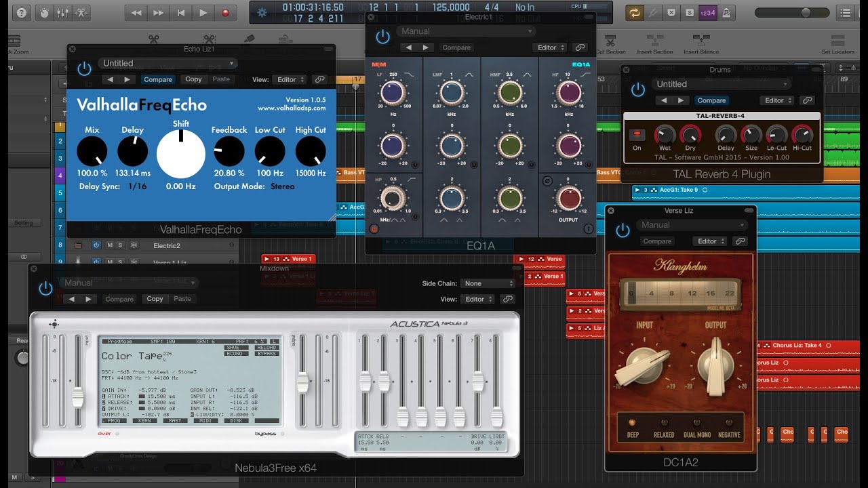Click the info icon in EQ1A corner
Image resolution: width=868 pixels, height=488 pixels.
pyautogui.click(x=588, y=229)
